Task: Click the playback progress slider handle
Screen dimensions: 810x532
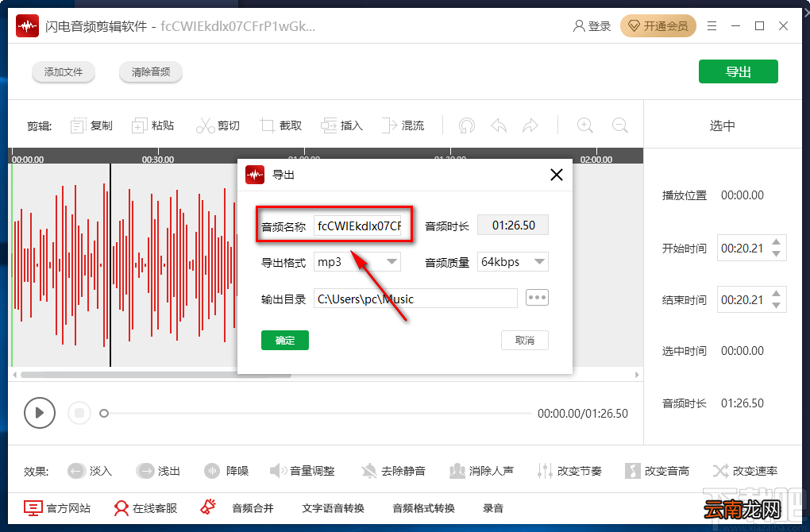Action: [104, 413]
